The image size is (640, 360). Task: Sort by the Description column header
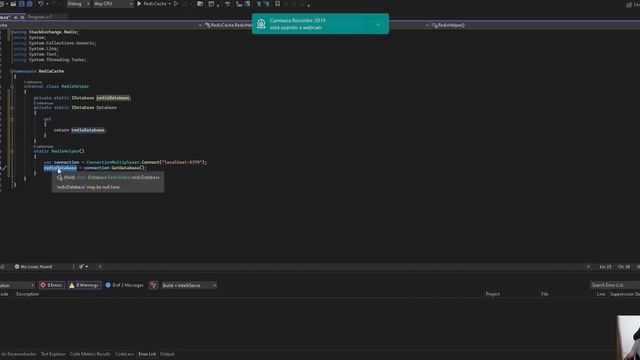point(27,294)
